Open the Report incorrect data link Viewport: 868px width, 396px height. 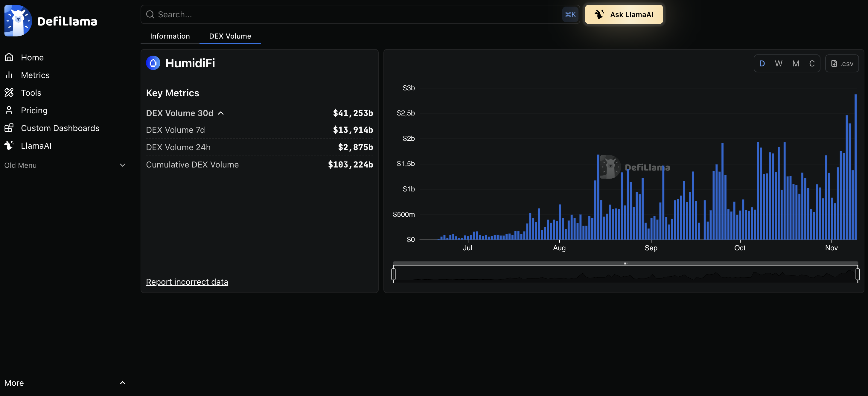187,282
